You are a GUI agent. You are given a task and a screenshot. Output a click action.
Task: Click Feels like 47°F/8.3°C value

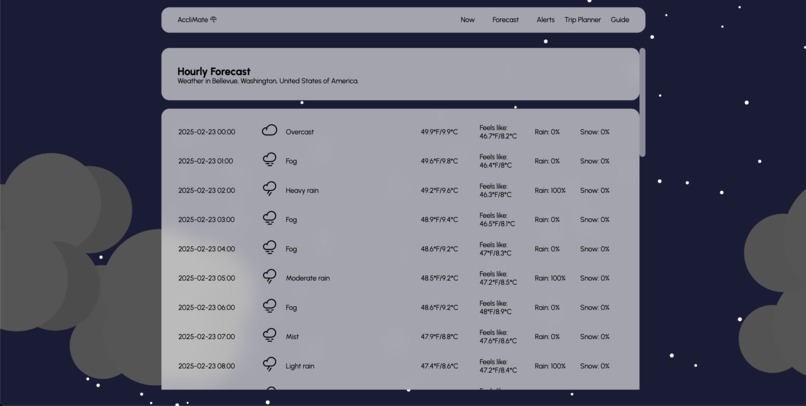(x=496, y=249)
